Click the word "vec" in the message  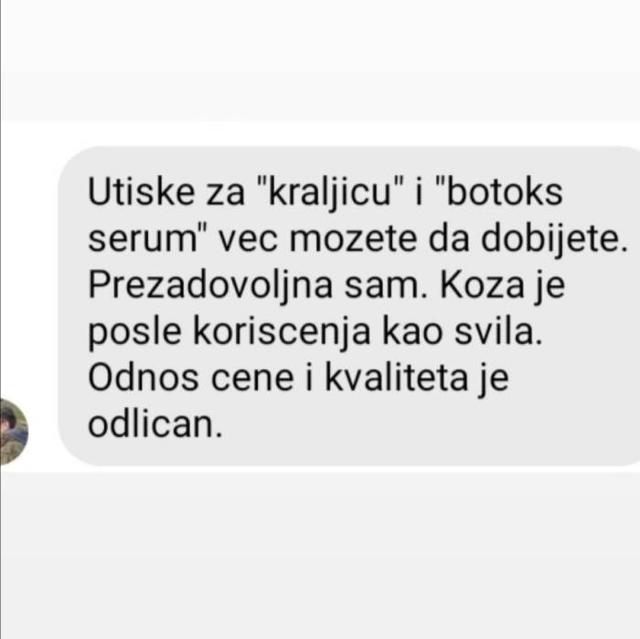tap(247, 241)
